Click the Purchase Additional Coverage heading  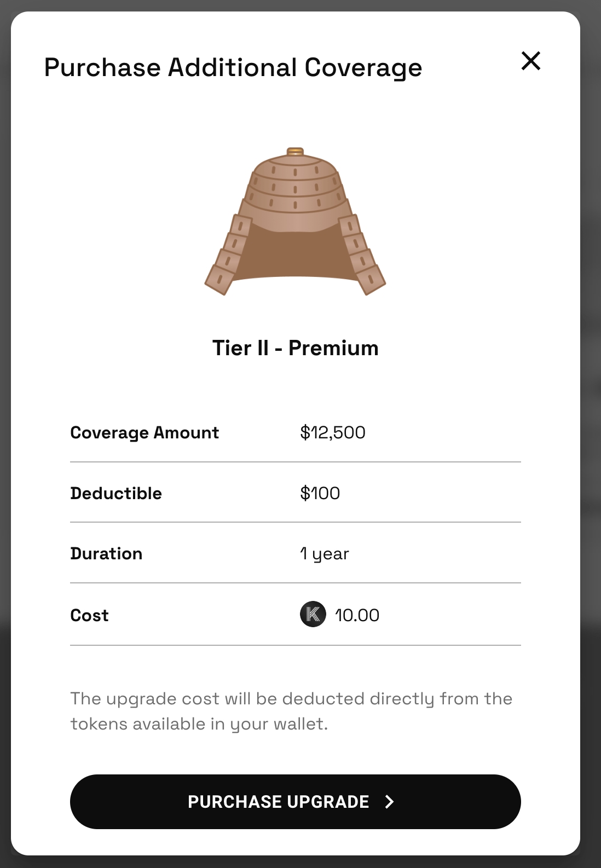(x=233, y=68)
